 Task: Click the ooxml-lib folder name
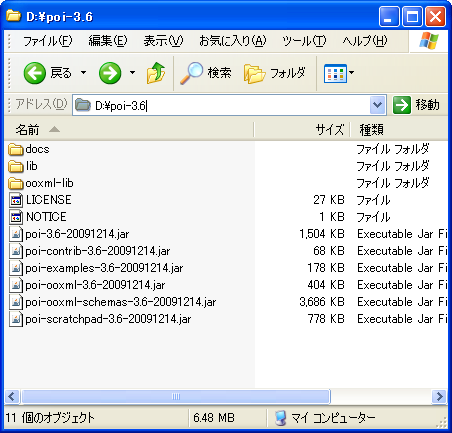49,183
